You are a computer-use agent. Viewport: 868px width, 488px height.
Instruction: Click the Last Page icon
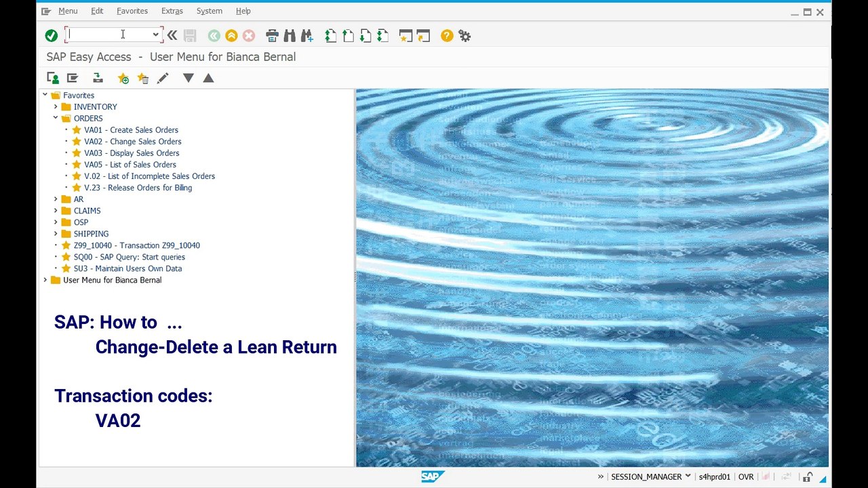tap(382, 35)
